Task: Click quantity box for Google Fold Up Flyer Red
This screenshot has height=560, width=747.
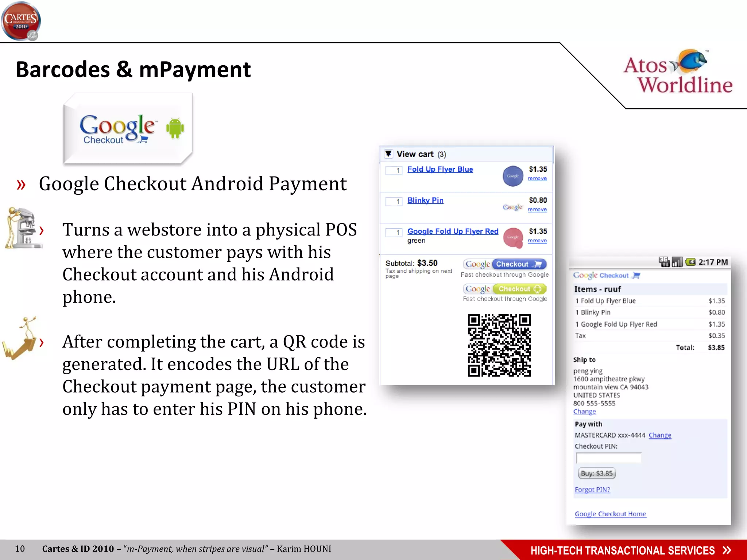Action: point(394,232)
